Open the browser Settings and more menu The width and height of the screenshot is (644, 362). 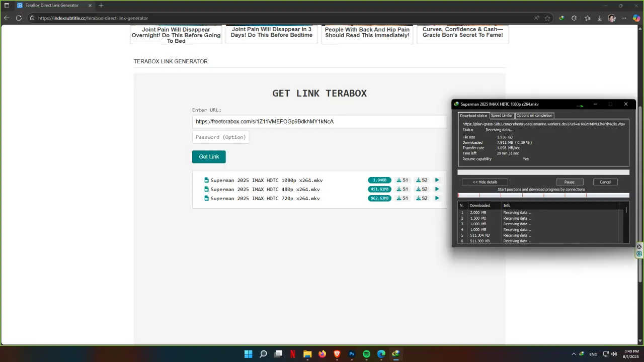(624, 18)
